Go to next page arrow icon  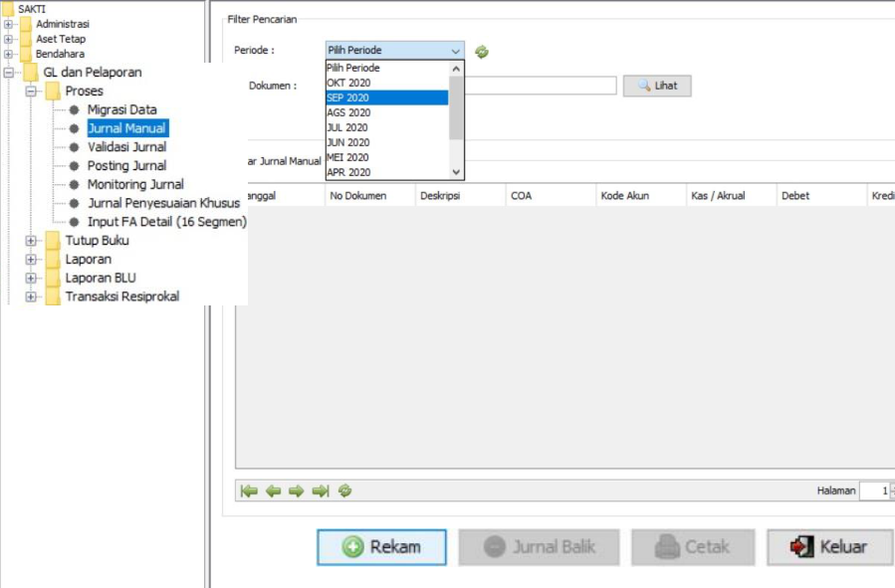297,490
